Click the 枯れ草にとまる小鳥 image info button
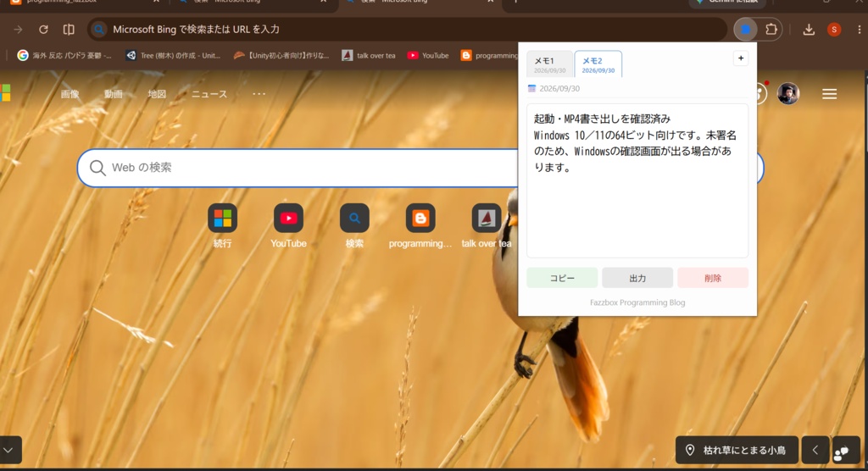 737,450
